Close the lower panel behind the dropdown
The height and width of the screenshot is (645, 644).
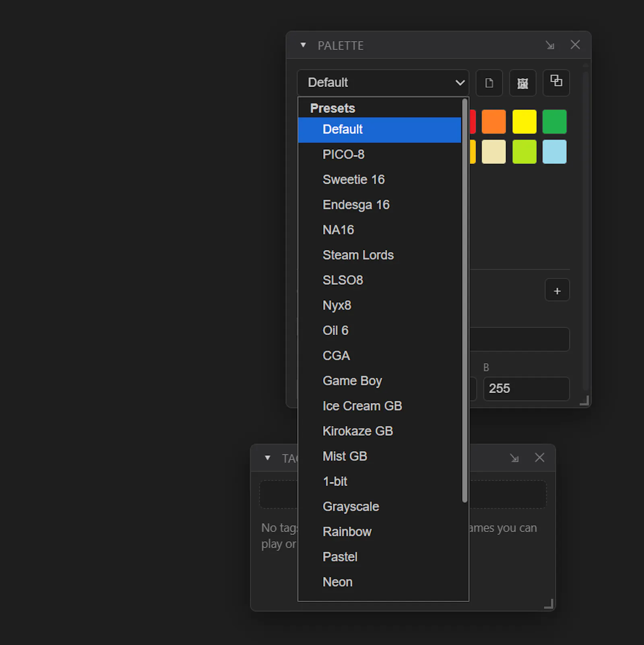point(539,457)
